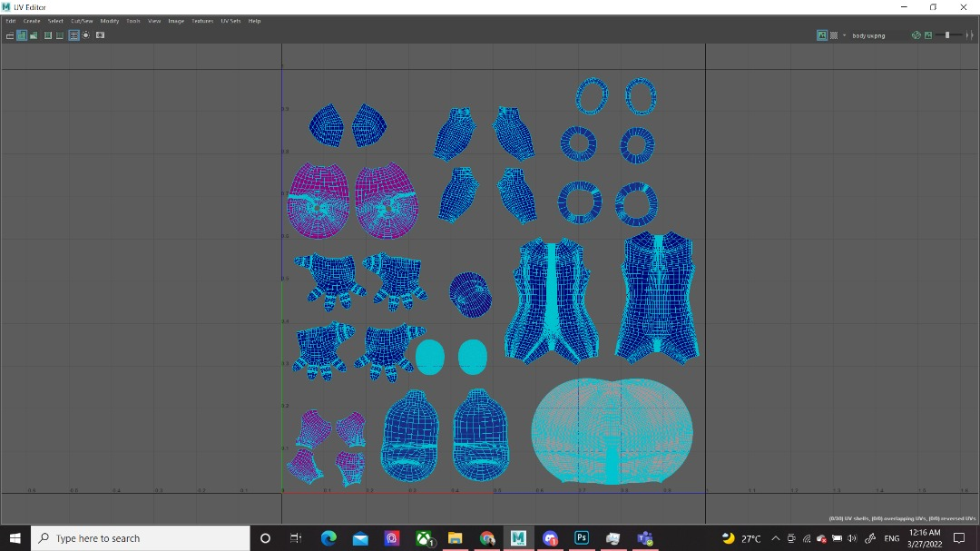The image size is (980, 551).
Task: Toggle the image display button on the right toolbar
Action: pyautogui.click(x=821, y=35)
